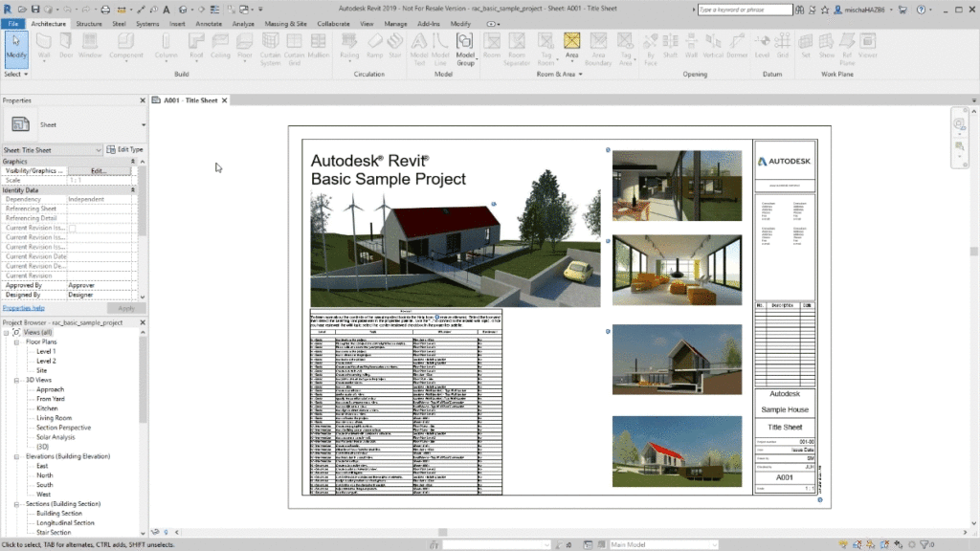
Task: Open the Level 1 floor plan
Action: (x=46, y=352)
